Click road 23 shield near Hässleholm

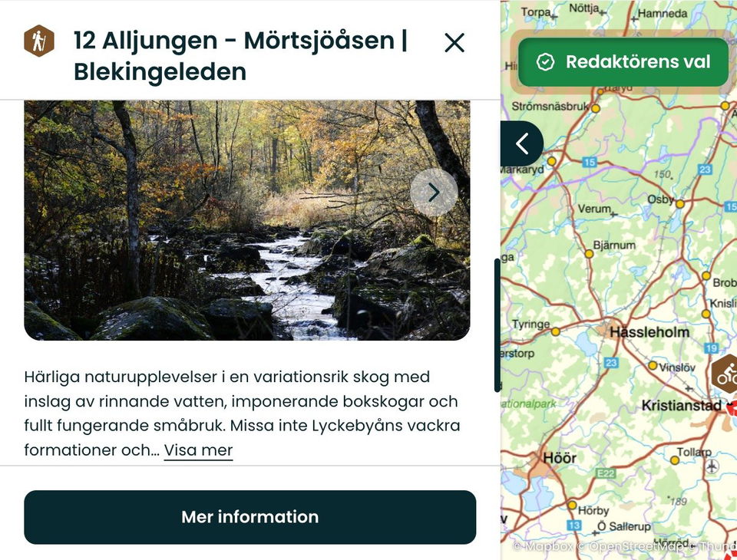pyautogui.click(x=611, y=362)
